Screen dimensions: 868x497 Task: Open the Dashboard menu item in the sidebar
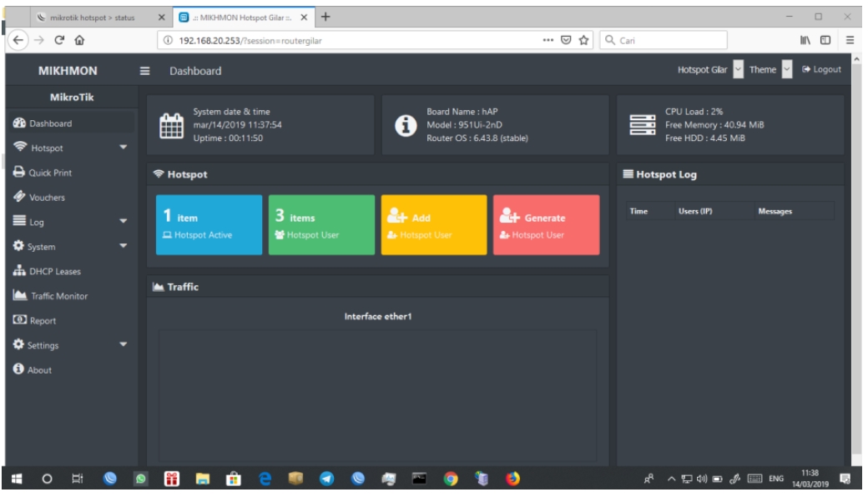70,123
